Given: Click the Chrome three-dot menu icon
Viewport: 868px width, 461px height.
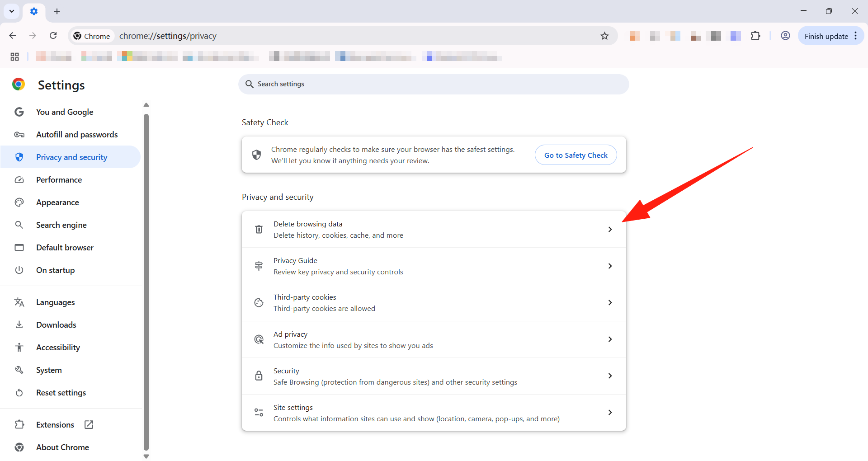Looking at the screenshot, I should (856, 36).
